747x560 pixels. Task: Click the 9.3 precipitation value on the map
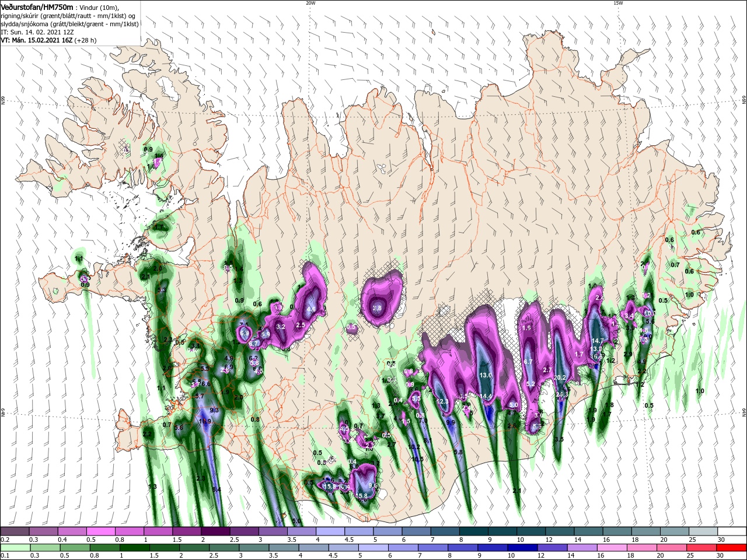214,410
